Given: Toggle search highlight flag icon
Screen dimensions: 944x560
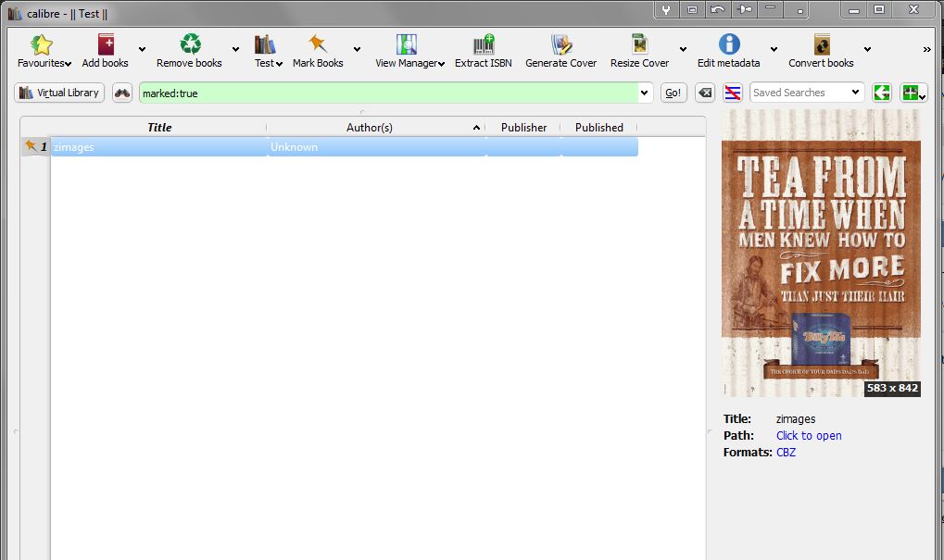Looking at the screenshot, I should tap(732, 93).
